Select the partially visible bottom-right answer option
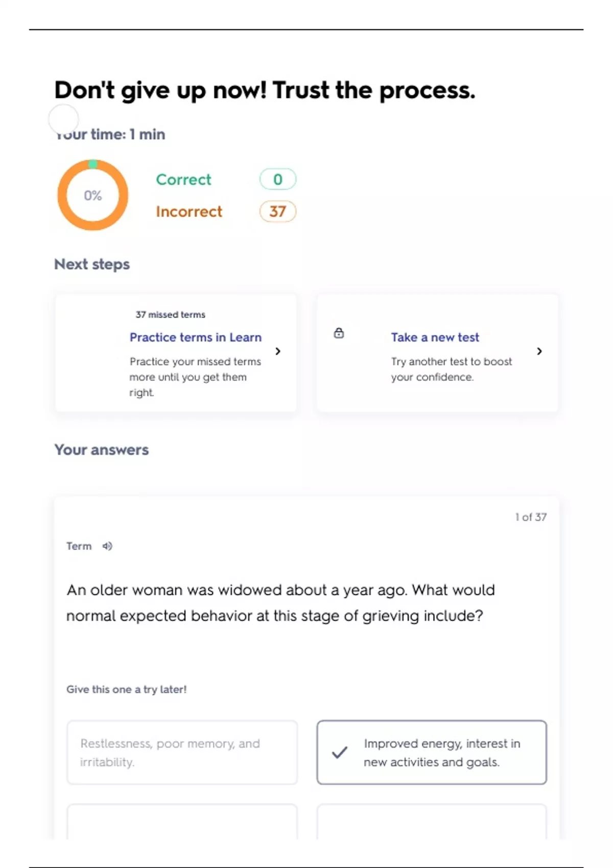 pyautogui.click(x=432, y=822)
